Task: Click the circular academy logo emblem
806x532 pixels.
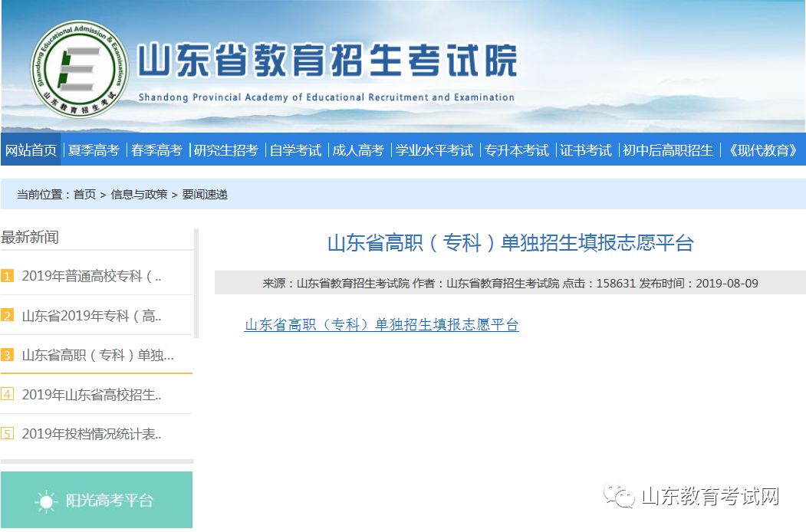Action: click(x=78, y=68)
